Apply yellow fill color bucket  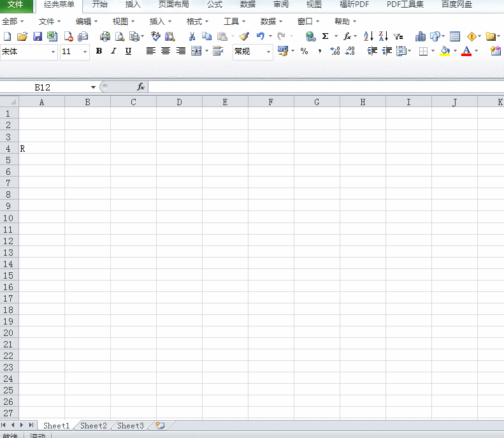tap(445, 51)
